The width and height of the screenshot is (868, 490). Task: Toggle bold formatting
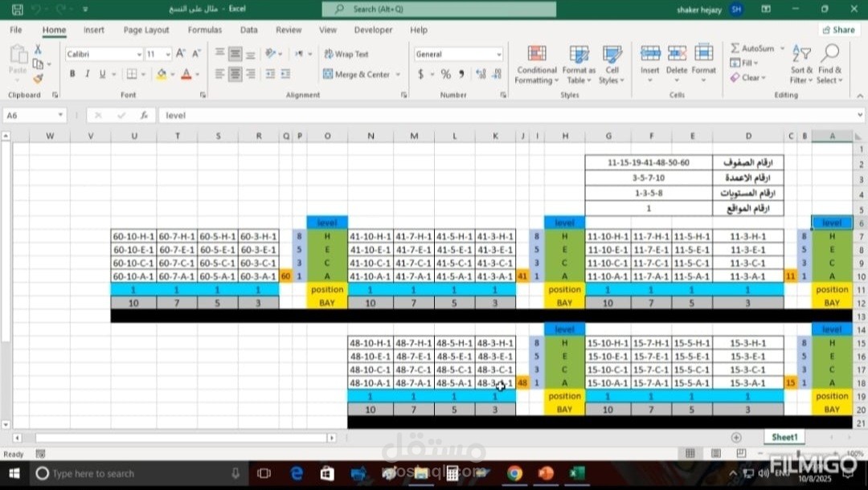pos(72,74)
